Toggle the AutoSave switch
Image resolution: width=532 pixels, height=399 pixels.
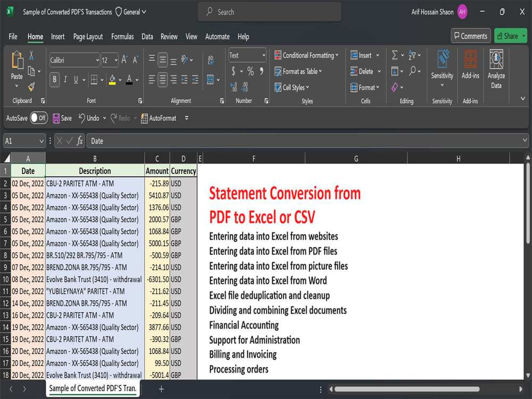[39, 118]
